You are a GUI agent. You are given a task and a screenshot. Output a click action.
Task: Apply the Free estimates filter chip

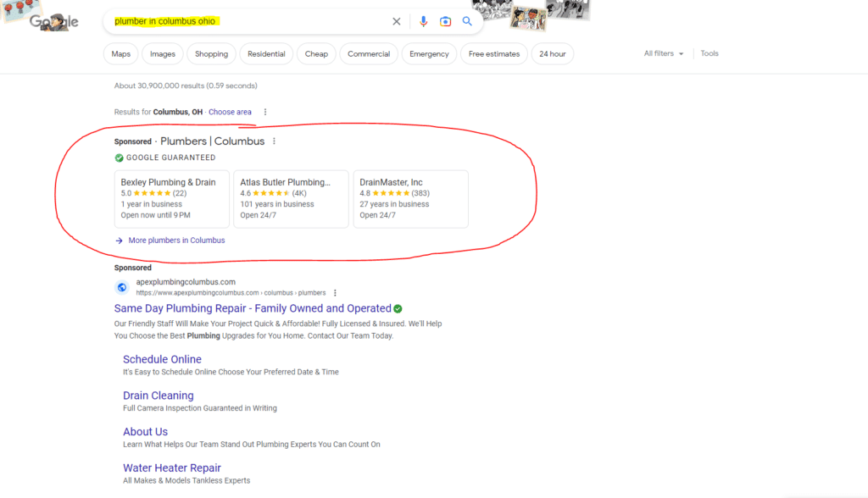point(494,54)
